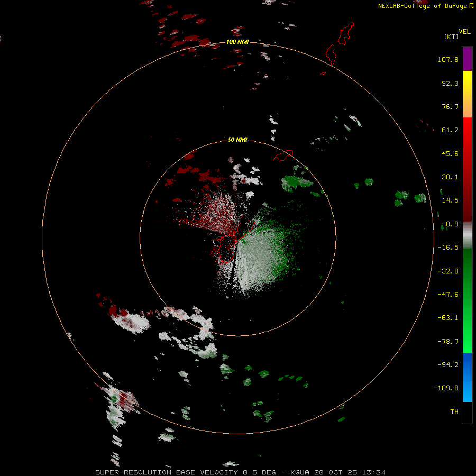The height and width of the screenshot is (476, 476).
Task: Click the [KT] units label
Action: (x=451, y=36)
